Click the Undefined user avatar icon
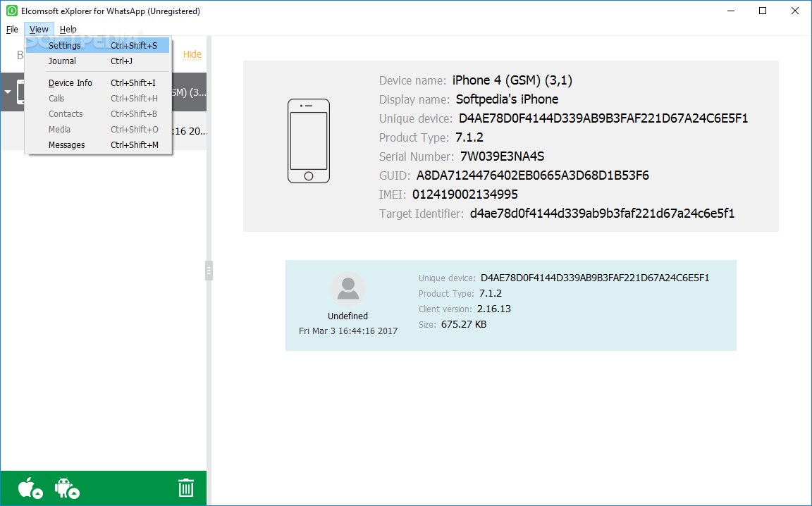Screen dimensions: 812x506 click(x=348, y=289)
